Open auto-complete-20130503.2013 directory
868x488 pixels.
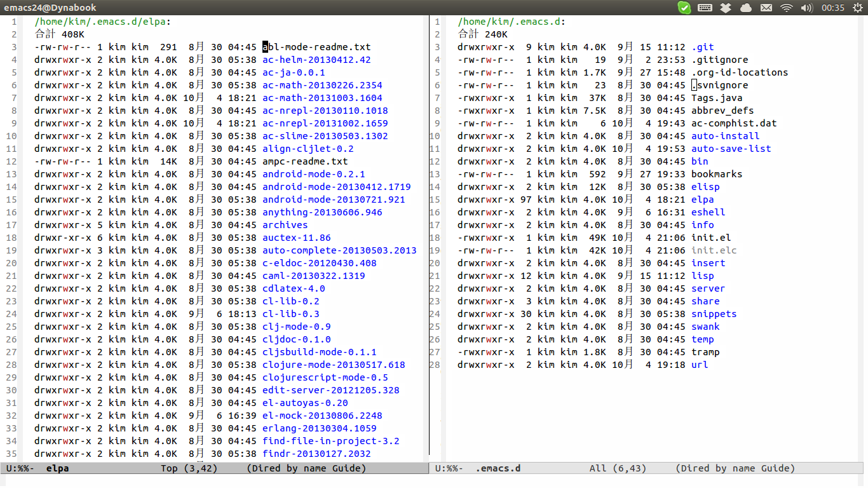coord(339,250)
